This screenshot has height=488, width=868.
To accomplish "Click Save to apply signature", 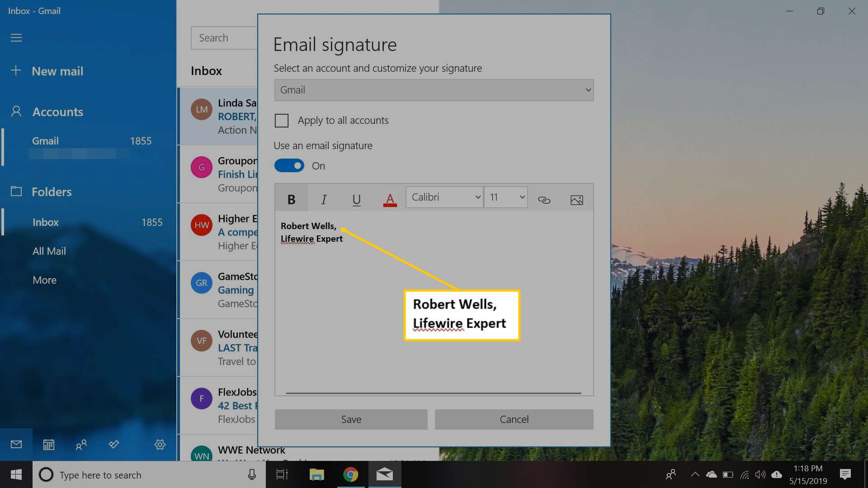I will coord(350,419).
